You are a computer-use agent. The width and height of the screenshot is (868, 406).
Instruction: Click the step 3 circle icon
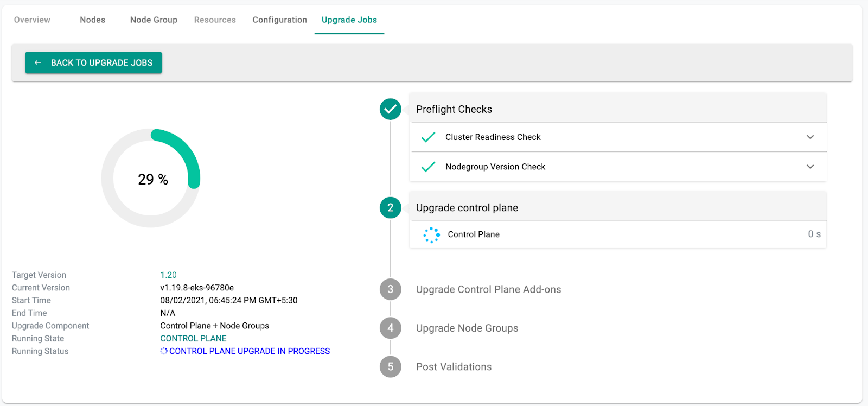point(390,289)
